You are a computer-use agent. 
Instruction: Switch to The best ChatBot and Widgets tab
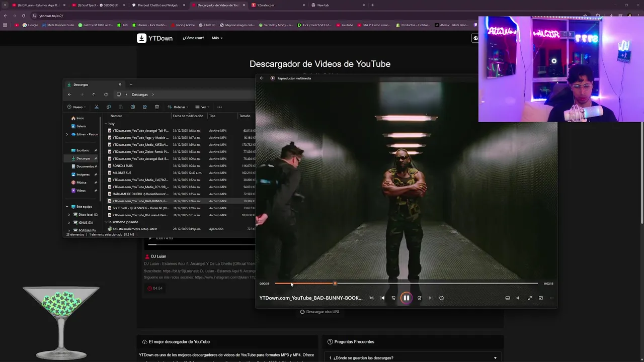[x=157, y=5]
